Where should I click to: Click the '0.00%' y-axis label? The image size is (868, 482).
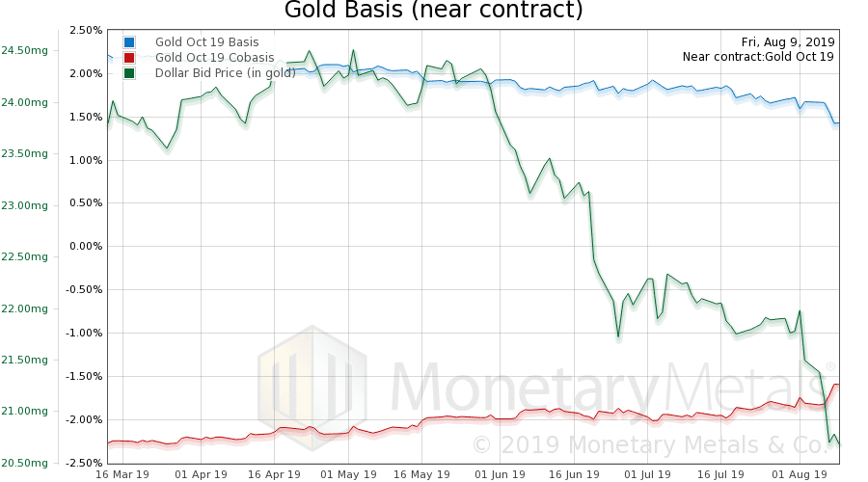click(86, 247)
